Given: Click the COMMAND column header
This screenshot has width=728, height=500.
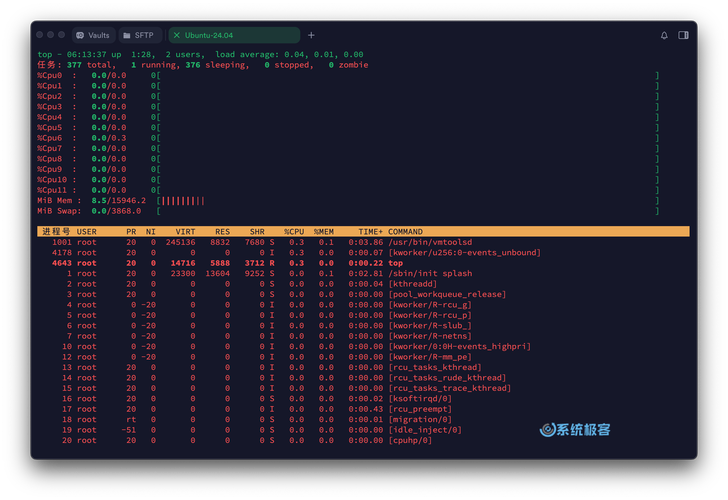Looking at the screenshot, I should (x=405, y=231).
